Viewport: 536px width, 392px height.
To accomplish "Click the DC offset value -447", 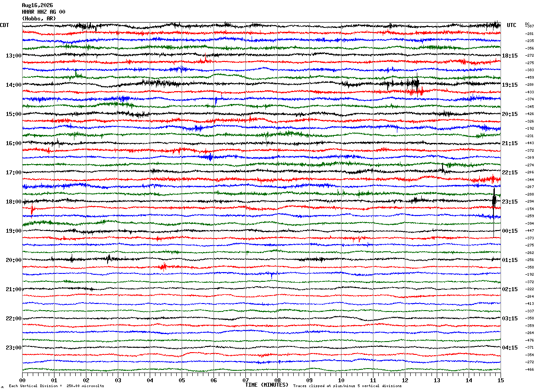I will pos(529,231).
